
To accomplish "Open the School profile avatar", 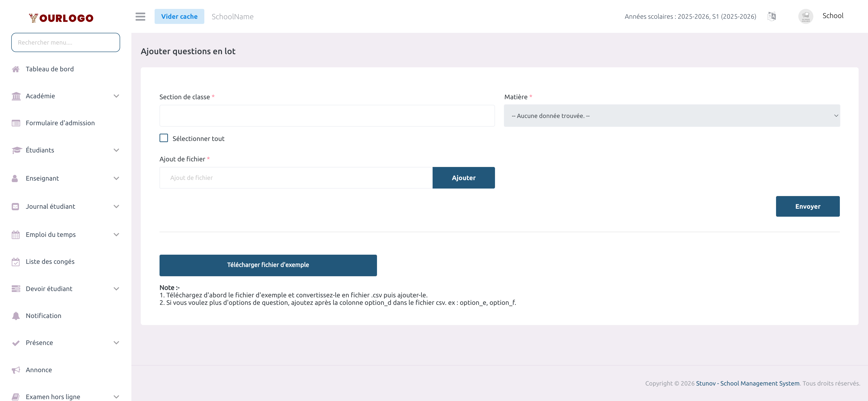I will coord(806,16).
